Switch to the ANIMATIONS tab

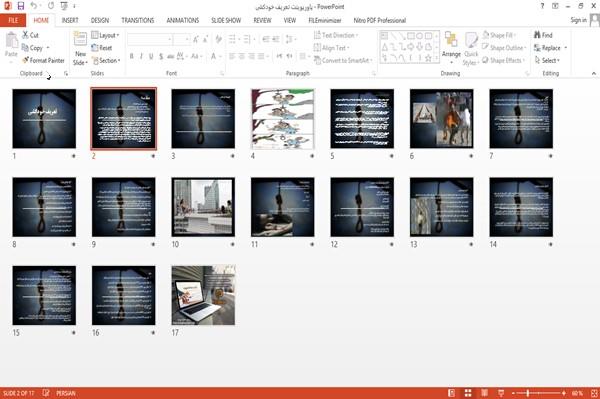[x=183, y=20]
